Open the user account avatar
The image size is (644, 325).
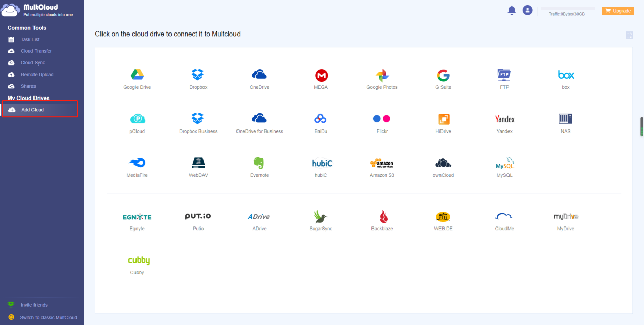[x=527, y=10]
